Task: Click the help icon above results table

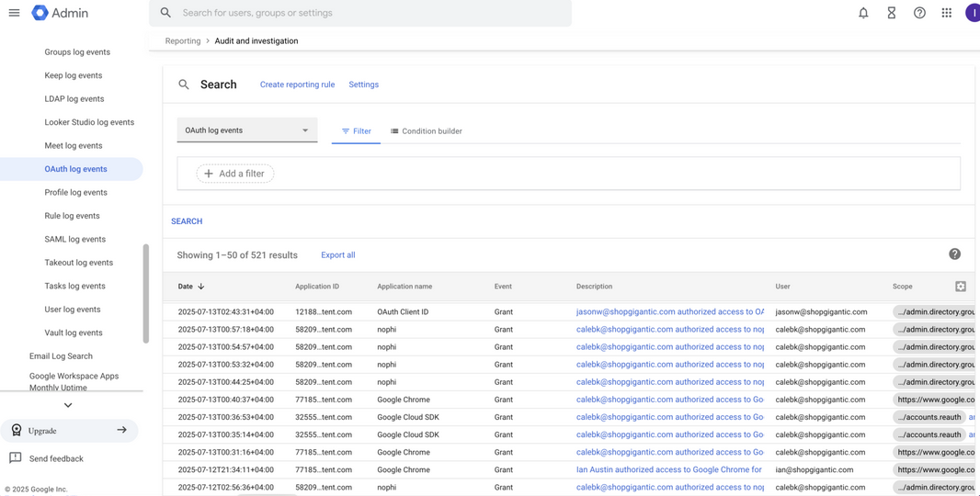Action: pyautogui.click(x=954, y=254)
